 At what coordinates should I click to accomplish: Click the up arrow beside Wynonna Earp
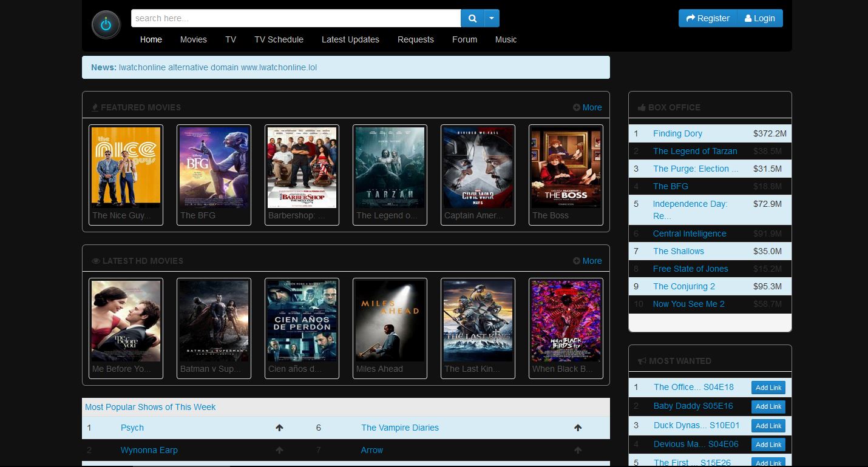(279, 450)
